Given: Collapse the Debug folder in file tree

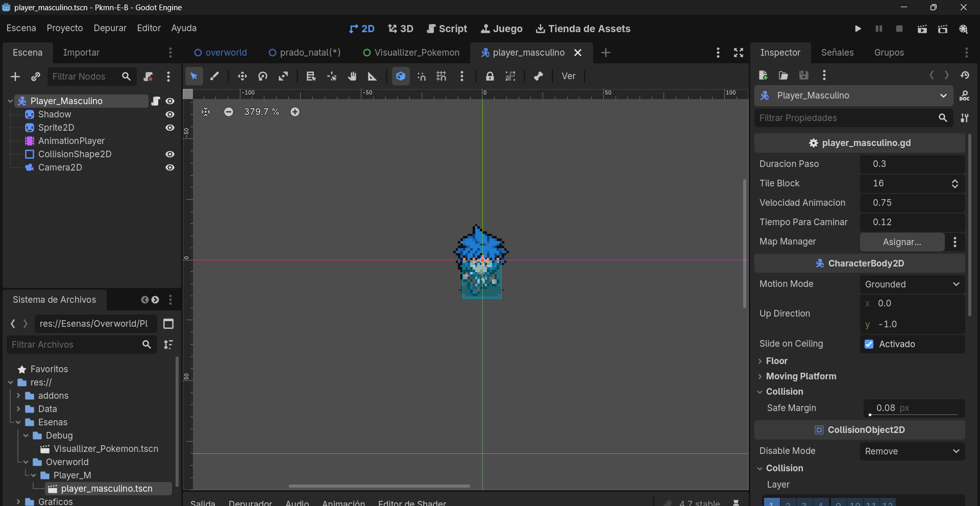Looking at the screenshot, I should [26, 436].
